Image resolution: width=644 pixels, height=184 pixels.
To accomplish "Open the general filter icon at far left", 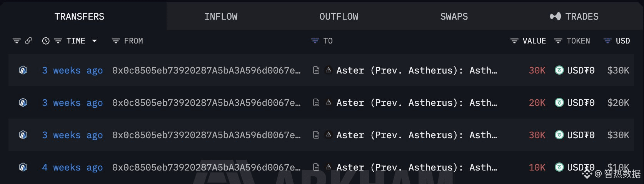I will (17, 41).
